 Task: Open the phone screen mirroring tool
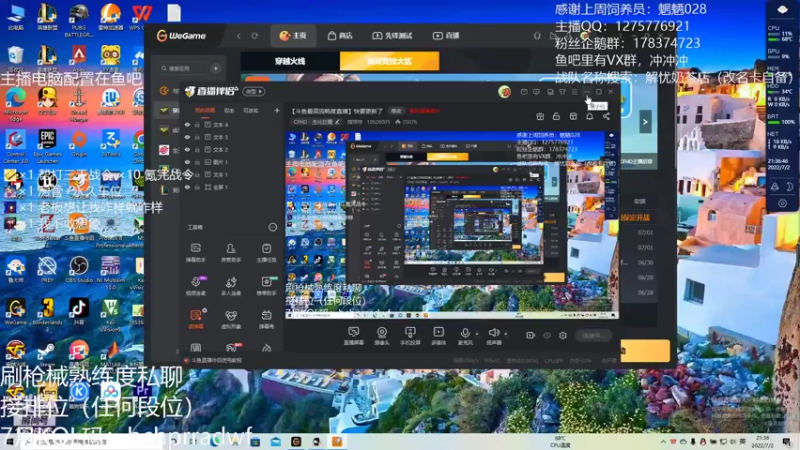[410, 336]
